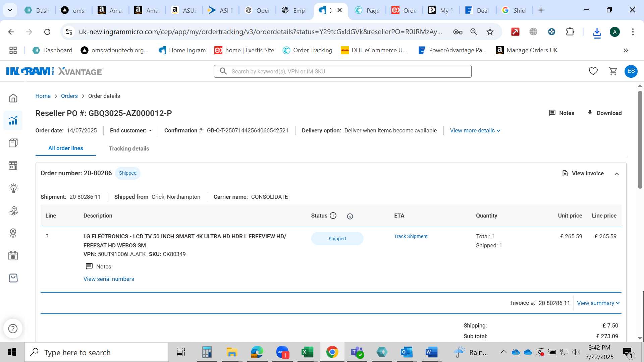
Task: Open Microsoft Teams from the taskbar
Action: (x=357, y=352)
